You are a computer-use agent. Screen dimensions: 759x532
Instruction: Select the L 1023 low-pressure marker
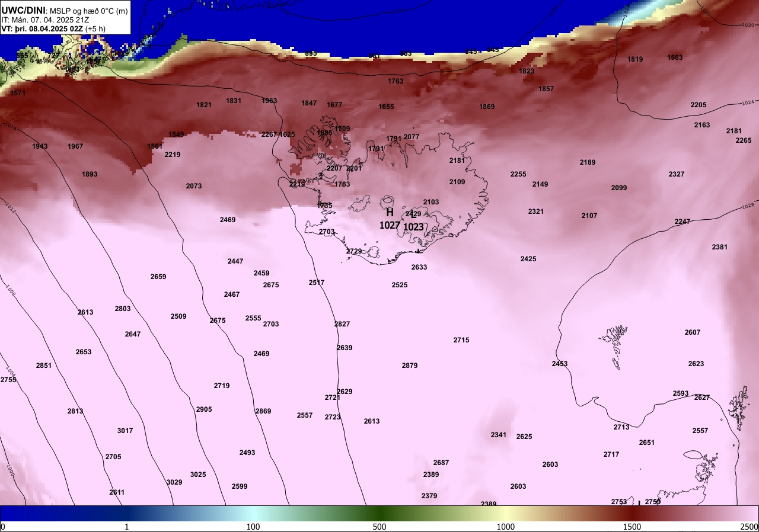click(x=413, y=220)
